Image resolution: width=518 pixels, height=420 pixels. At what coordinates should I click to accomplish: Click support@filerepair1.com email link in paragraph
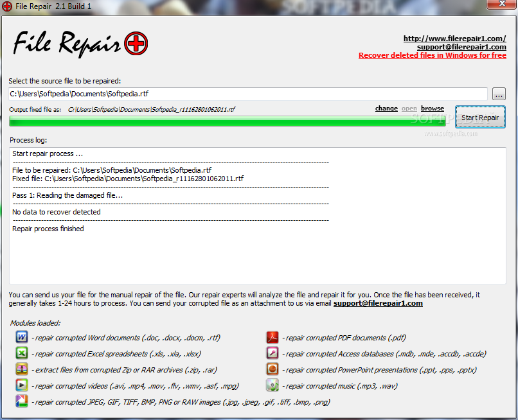[378, 303]
